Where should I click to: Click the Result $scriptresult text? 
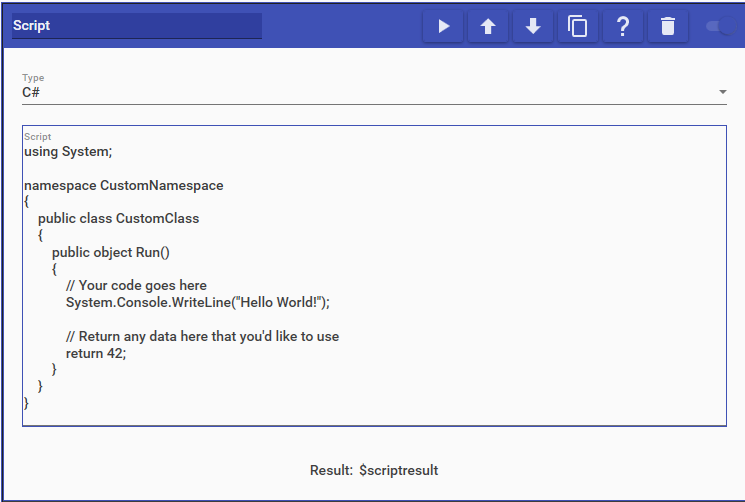tap(374, 470)
